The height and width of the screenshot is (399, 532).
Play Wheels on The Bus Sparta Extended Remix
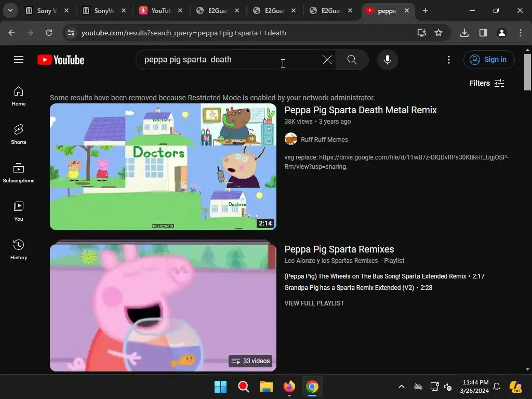pyautogui.click(x=384, y=276)
